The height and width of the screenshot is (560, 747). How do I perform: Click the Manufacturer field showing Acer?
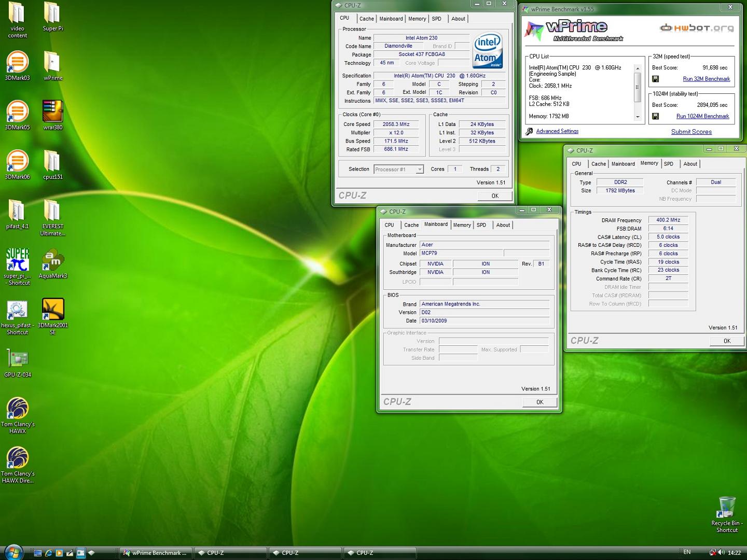click(x=485, y=245)
